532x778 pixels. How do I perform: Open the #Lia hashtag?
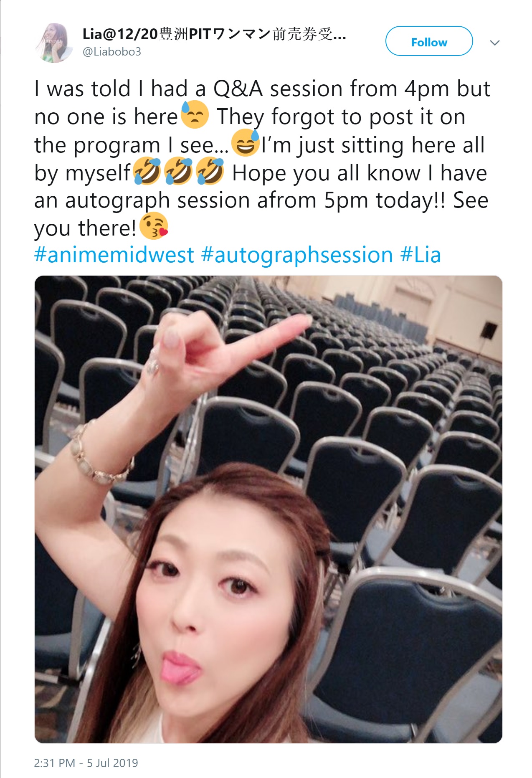point(420,255)
